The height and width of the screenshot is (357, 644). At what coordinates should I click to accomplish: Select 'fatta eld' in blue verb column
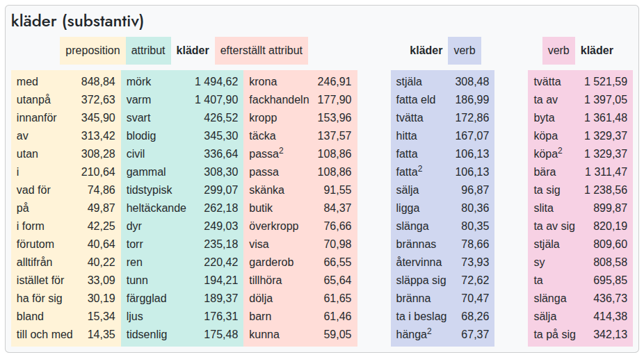tap(415, 100)
